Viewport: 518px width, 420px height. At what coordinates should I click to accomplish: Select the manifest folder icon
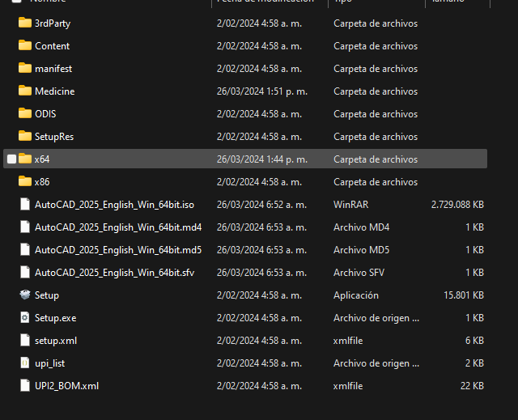tap(25, 68)
